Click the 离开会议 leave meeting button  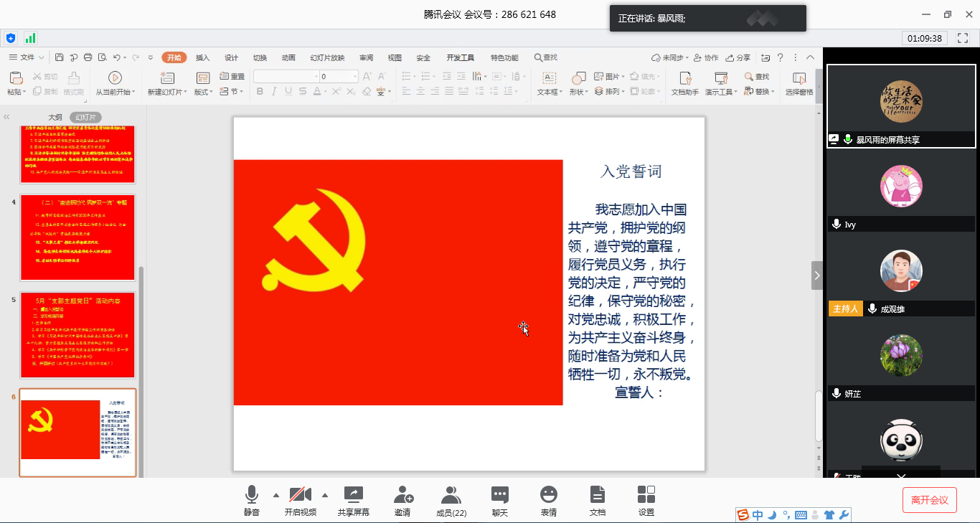[929, 500]
